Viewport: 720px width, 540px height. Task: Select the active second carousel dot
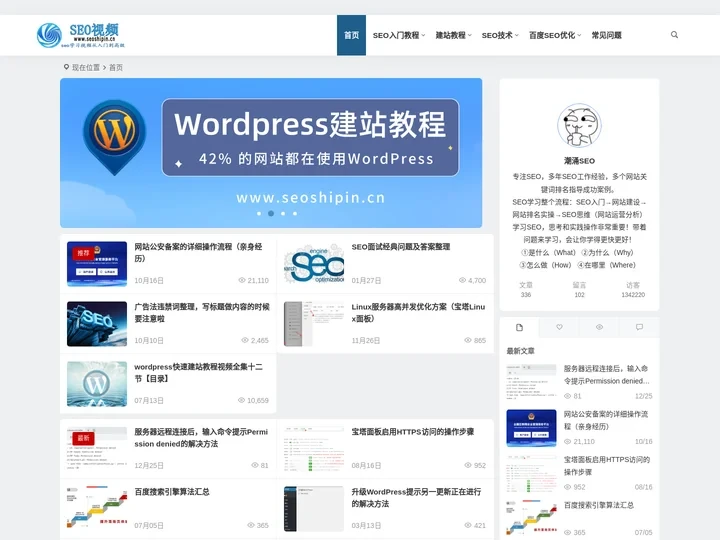click(271, 214)
